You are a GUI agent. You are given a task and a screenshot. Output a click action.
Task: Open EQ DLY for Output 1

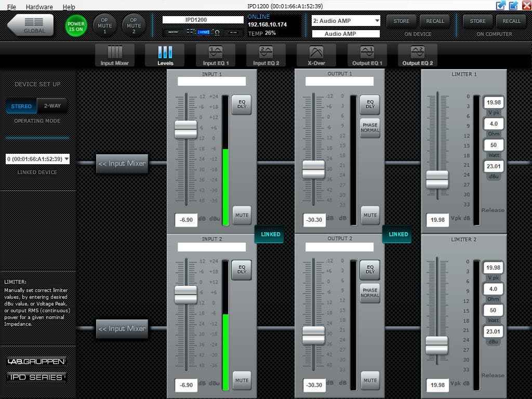(x=370, y=104)
